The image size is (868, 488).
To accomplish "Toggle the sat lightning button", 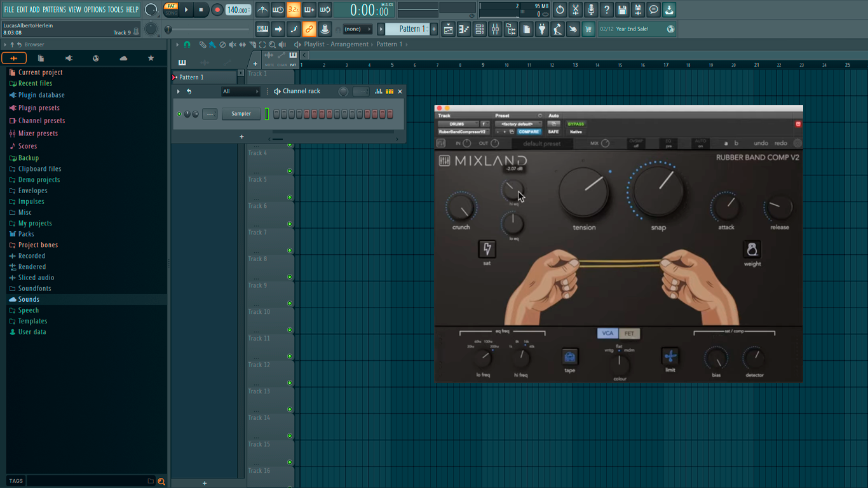I will click(x=487, y=248).
